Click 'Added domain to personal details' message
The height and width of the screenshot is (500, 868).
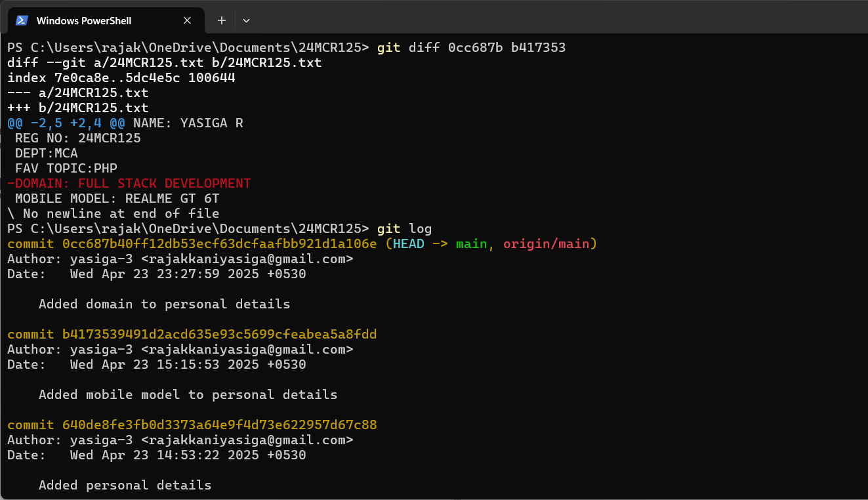[165, 304]
